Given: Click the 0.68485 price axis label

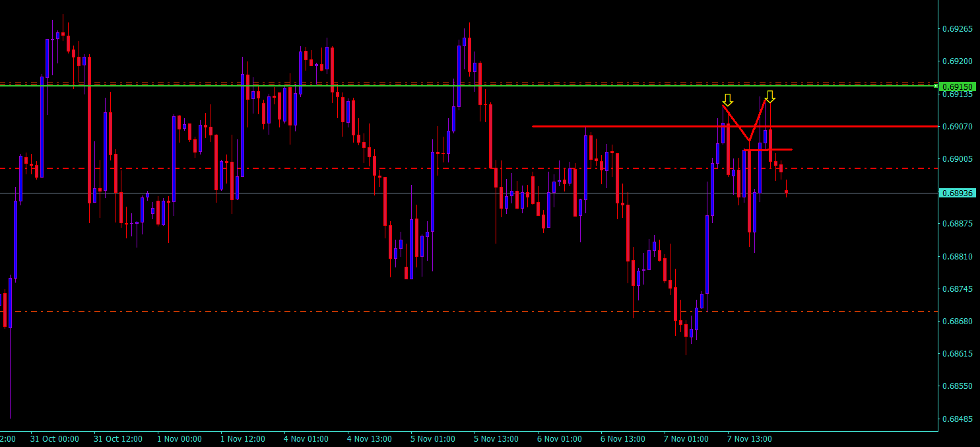Looking at the screenshot, I should pyautogui.click(x=957, y=419).
